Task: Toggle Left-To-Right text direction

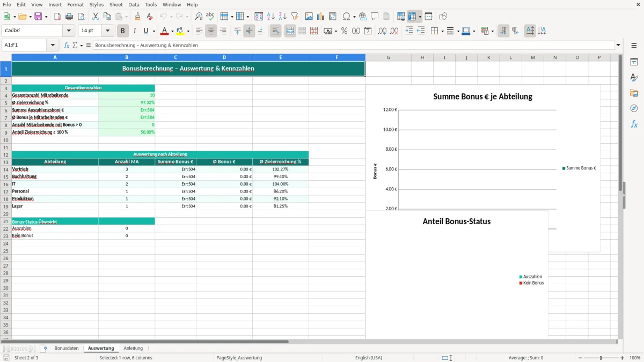Action: pos(503,31)
